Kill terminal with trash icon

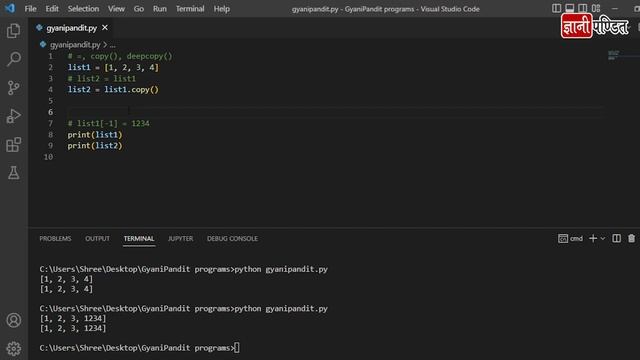point(631,238)
